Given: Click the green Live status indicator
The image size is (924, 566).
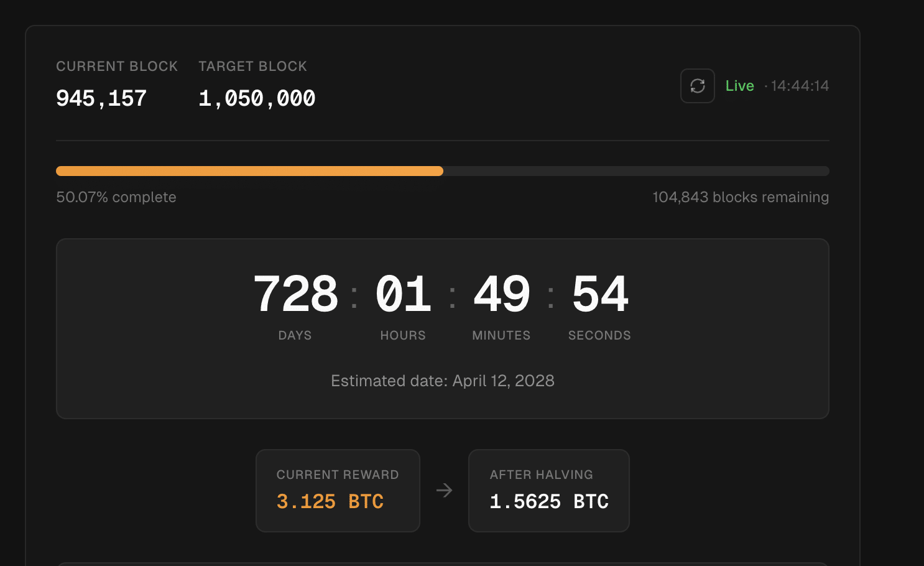Looking at the screenshot, I should click(739, 86).
